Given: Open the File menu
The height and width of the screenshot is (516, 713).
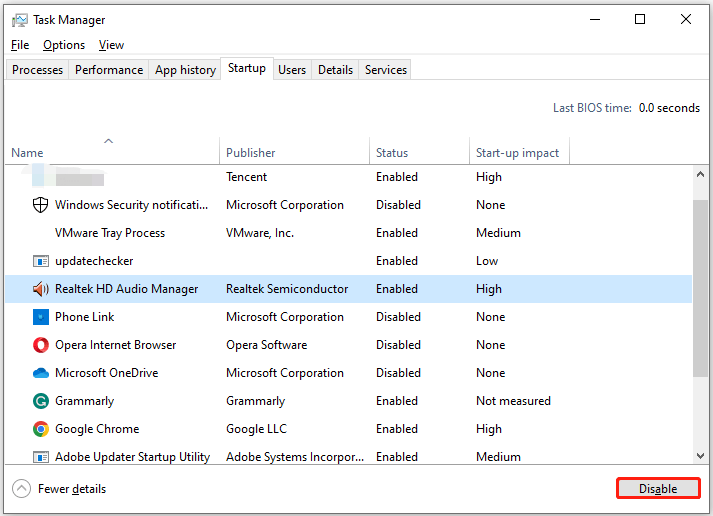Looking at the screenshot, I should [20, 45].
